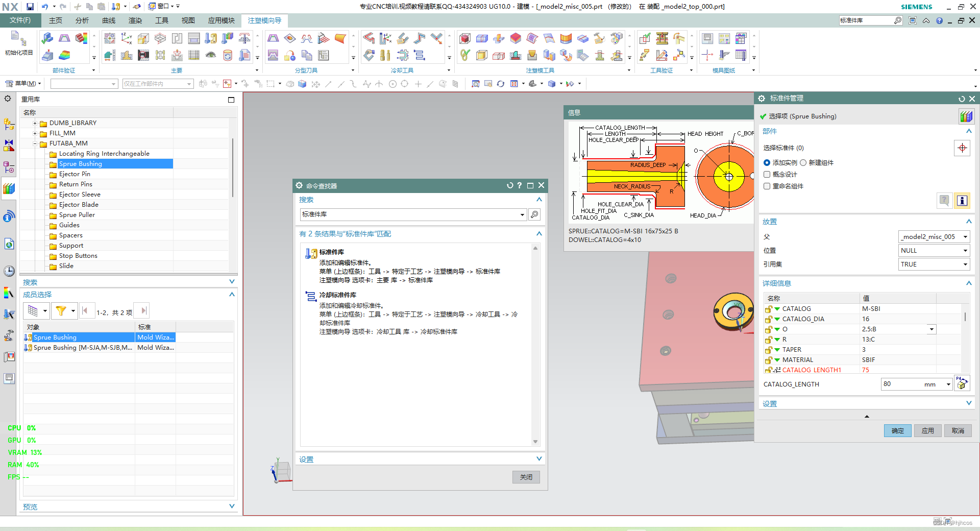Switch to the 应用模块 ribbon tab

(222, 20)
